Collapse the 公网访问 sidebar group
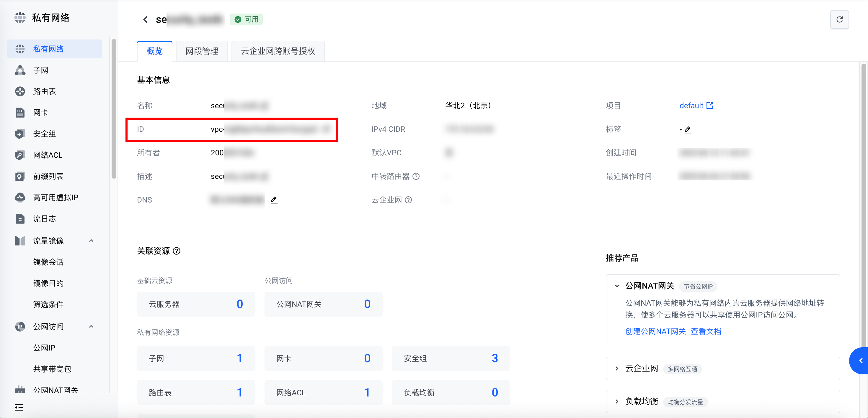 pyautogui.click(x=91, y=326)
